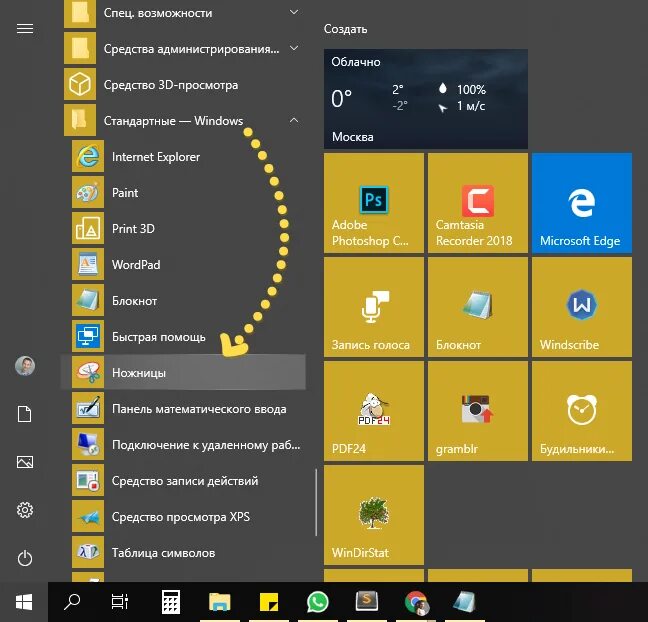Expand the Спец. возможности folder

[184, 13]
